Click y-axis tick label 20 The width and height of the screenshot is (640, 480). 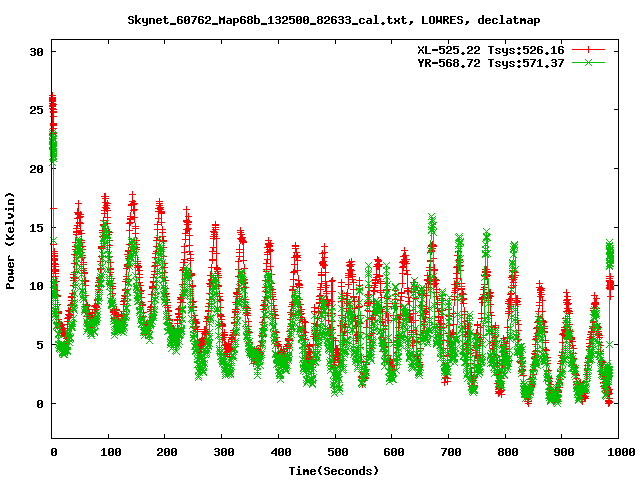pos(36,169)
